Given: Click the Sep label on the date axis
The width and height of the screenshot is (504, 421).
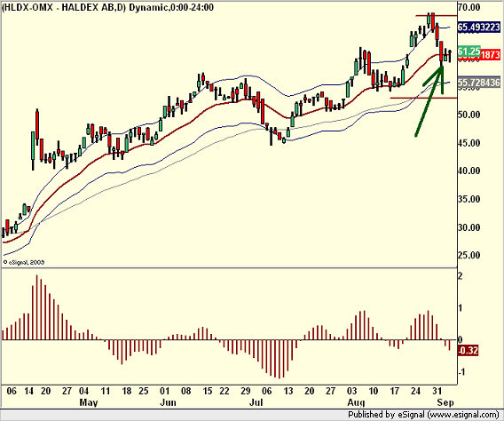Looking at the screenshot, I should coord(445,402).
